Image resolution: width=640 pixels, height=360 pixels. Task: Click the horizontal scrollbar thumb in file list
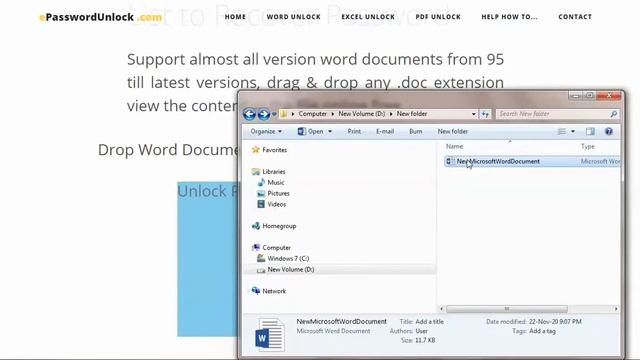(x=507, y=309)
